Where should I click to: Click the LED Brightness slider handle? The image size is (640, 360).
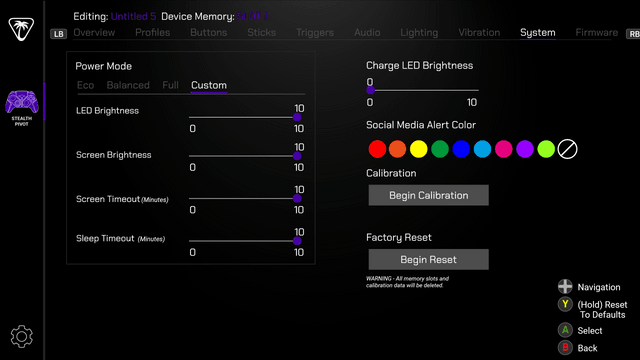pos(297,118)
